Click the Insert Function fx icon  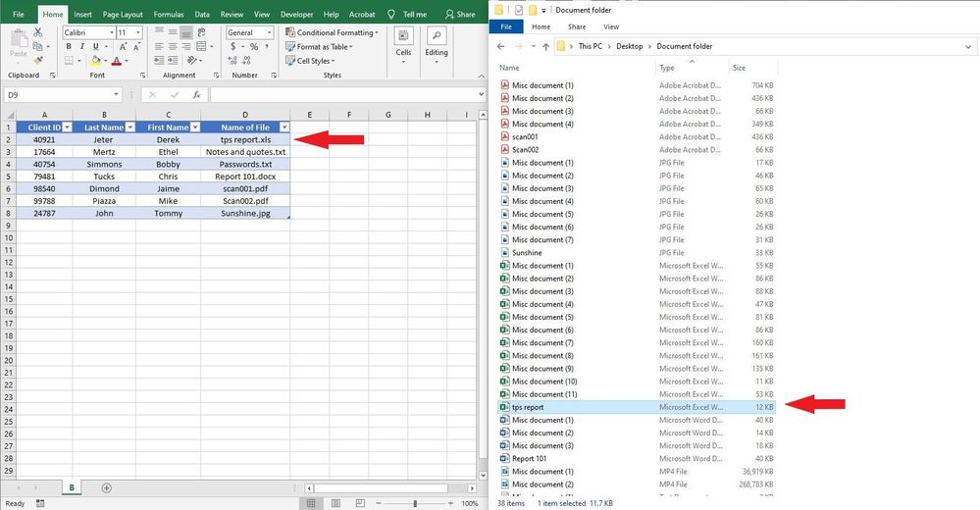point(196,95)
